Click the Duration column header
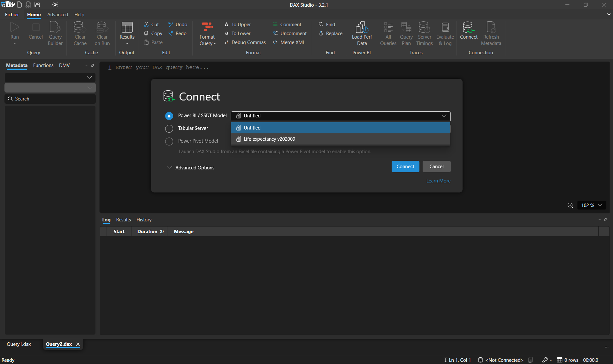This screenshot has height=364, width=613. [150, 231]
